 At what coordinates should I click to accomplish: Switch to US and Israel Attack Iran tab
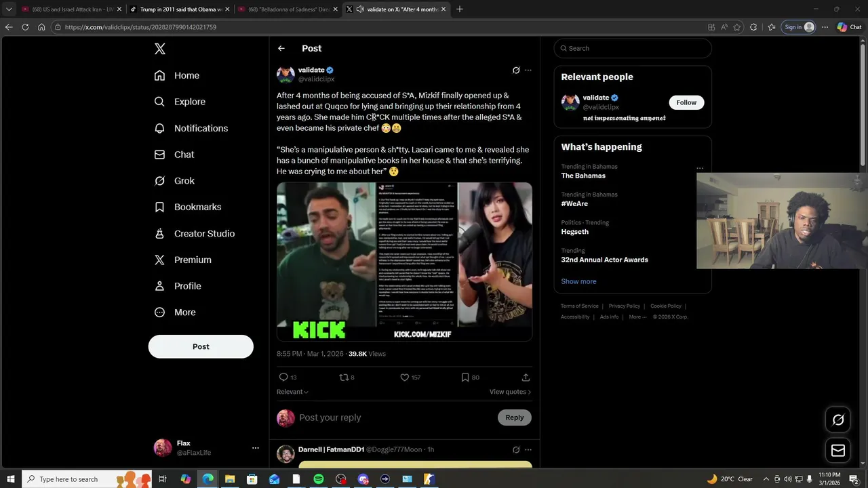point(71,9)
